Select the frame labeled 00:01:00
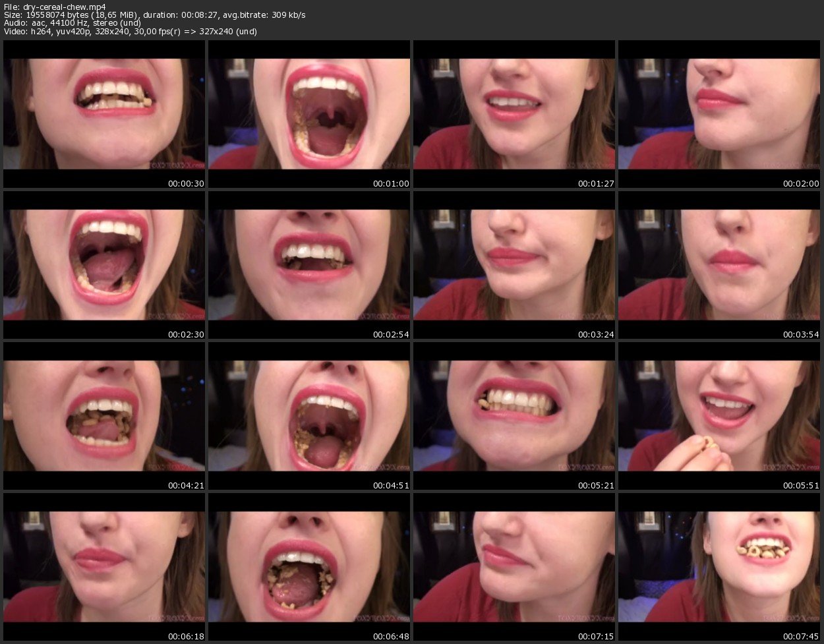Image resolution: width=824 pixels, height=644 pixels. (309, 114)
